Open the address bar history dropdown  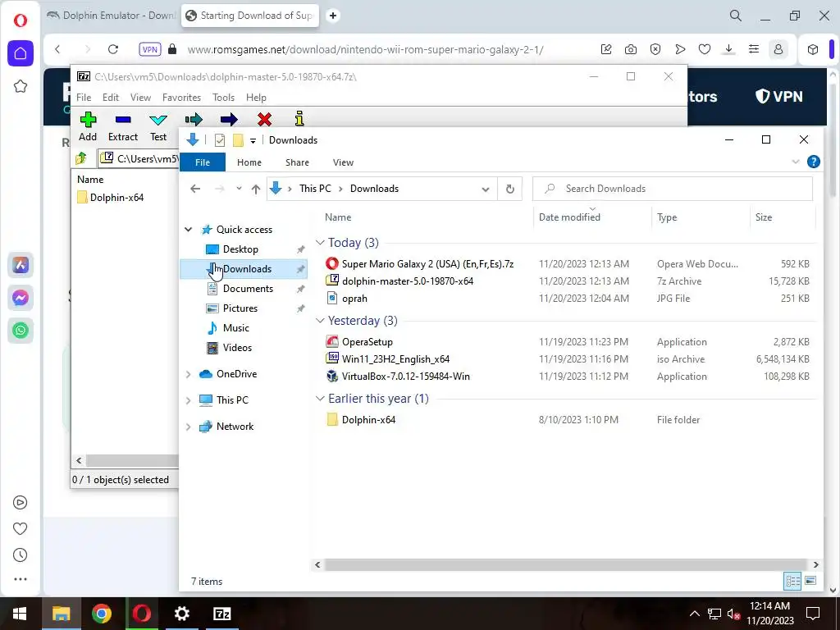click(x=486, y=189)
